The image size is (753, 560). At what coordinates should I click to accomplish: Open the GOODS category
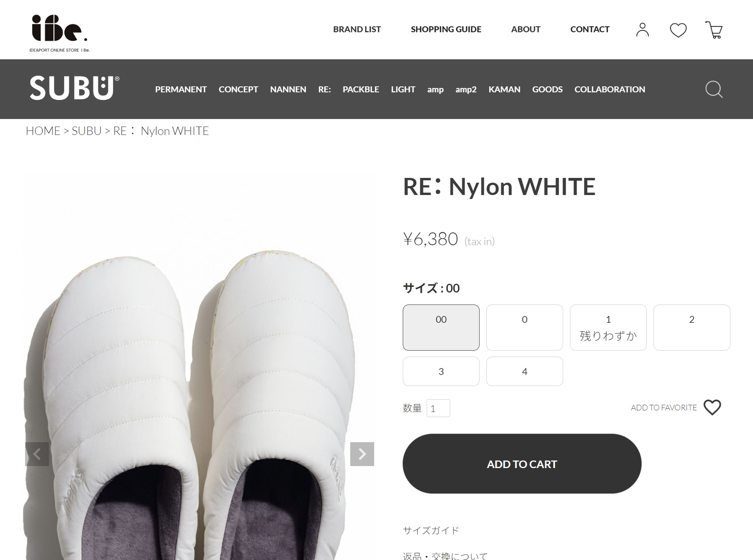pyautogui.click(x=547, y=90)
